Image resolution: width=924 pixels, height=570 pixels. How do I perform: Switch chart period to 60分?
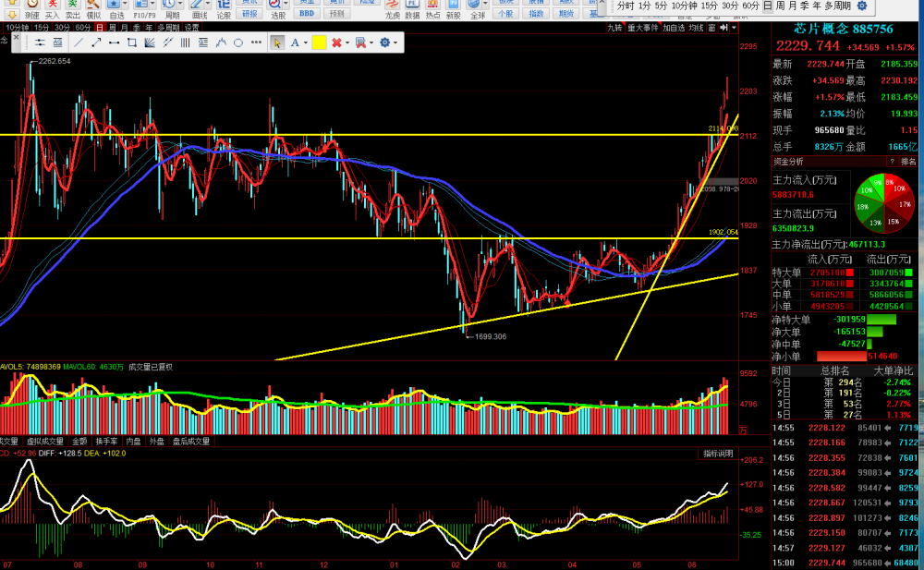82,28
